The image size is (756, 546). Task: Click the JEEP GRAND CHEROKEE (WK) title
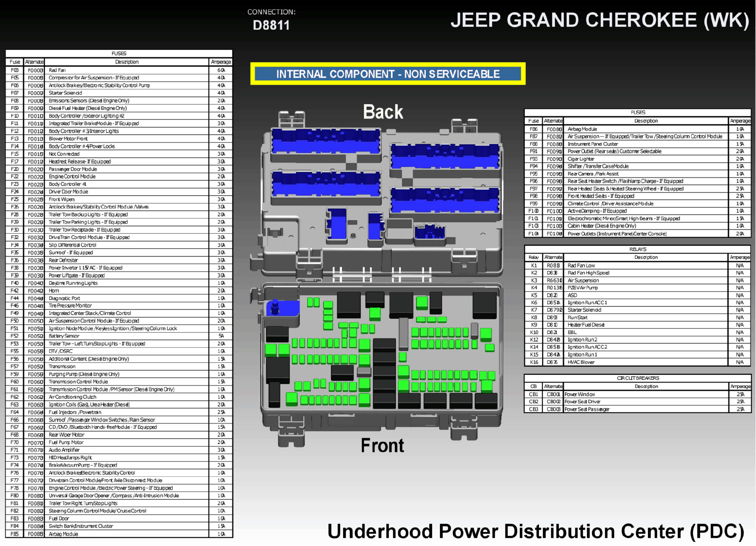point(600,20)
